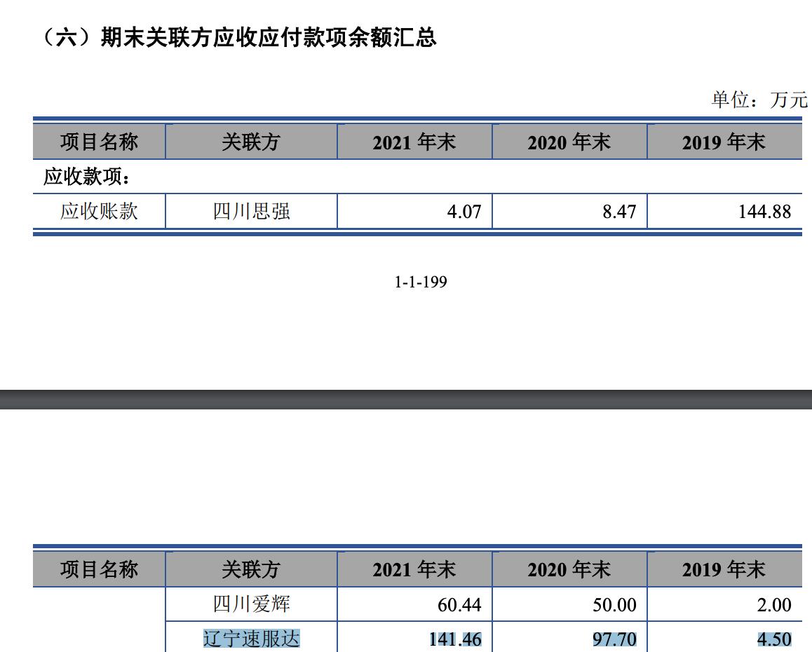Click the '关联方' header in the first table
The width and height of the screenshot is (812, 652).
(251, 142)
